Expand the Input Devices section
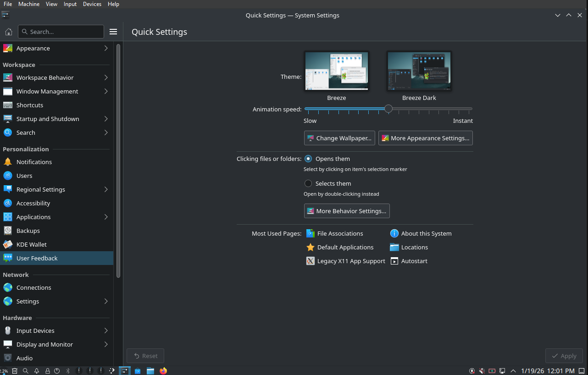 click(35, 331)
